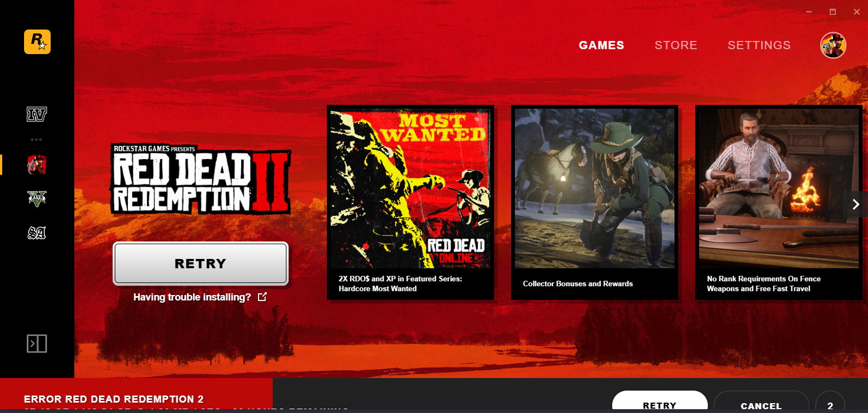Viewport: 868px width, 413px height.
Task: Select the GTA IV game icon in sidebar
Action: point(37,114)
